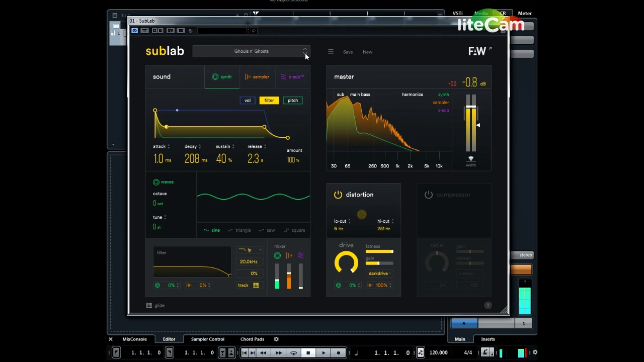
Task: Open the lp filter type dropdown
Action: tap(249, 250)
